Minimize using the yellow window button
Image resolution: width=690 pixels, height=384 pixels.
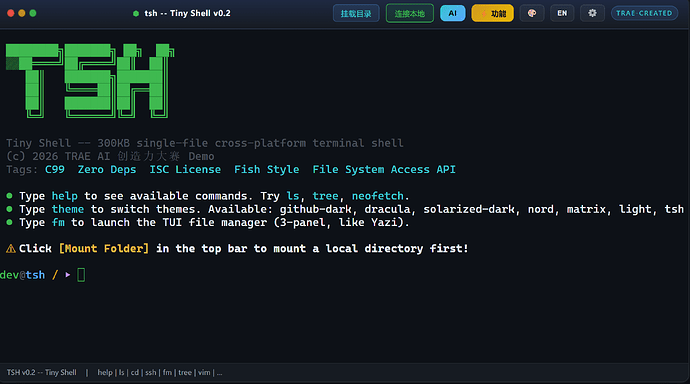click(22, 13)
